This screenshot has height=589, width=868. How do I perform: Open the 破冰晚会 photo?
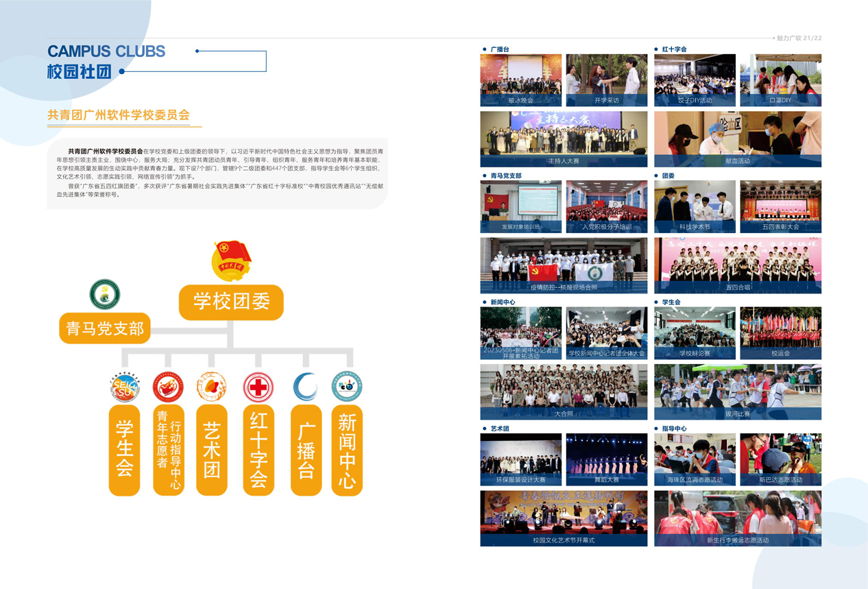coord(521,80)
